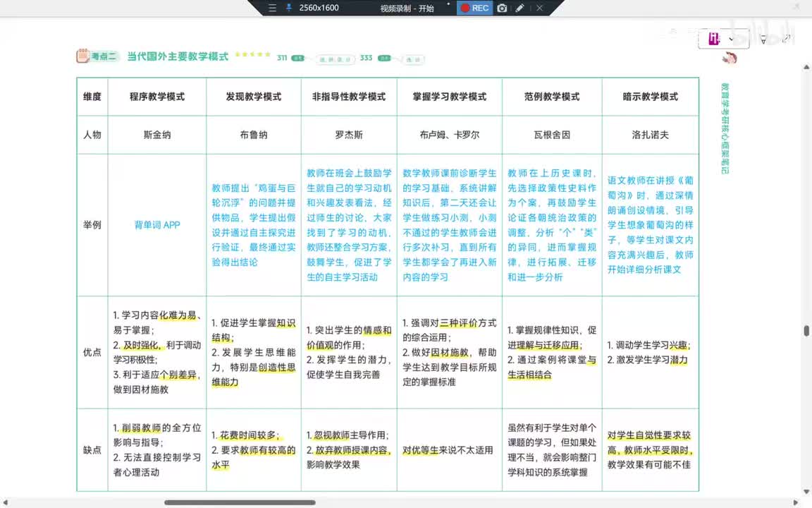Image resolution: width=812 pixels, height=508 pixels.
Task: Click the cartoon avatar icon at right
Action: pyautogui.click(x=729, y=58)
